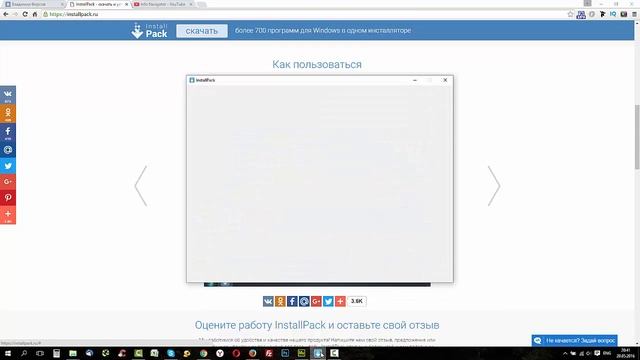Click VK icon below the slideshow
The image size is (640, 360).
click(268, 301)
